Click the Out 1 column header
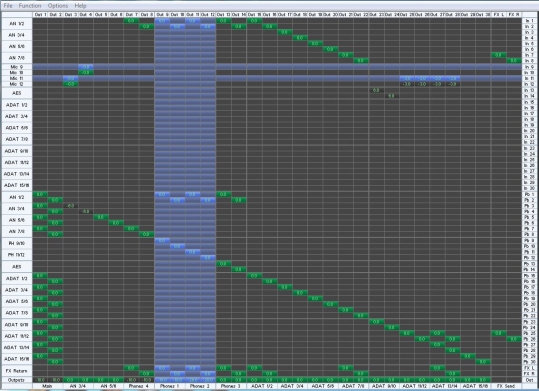Screen dimensions: 539x391 point(40,15)
